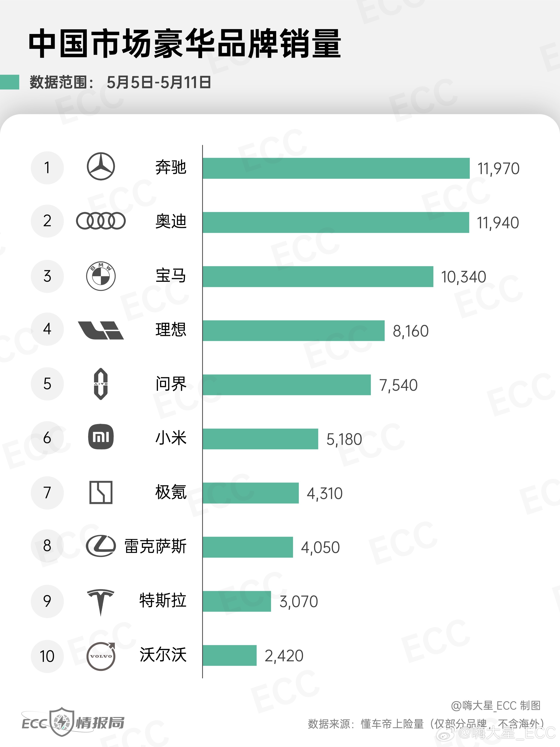This screenshot has height=747, width=560.
Task: Click the Mercedes-Benz star logo
Action: point(101,166)
